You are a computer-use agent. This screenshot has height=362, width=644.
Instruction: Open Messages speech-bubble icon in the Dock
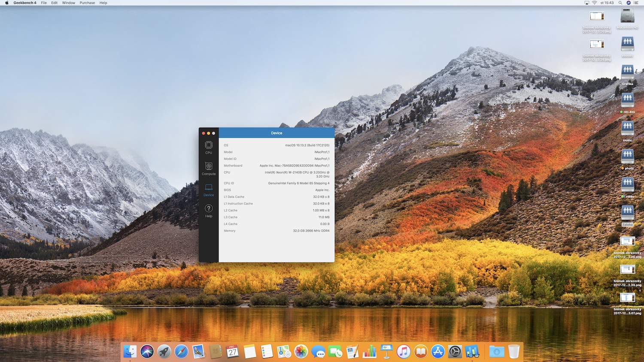[x=318, y=352]
